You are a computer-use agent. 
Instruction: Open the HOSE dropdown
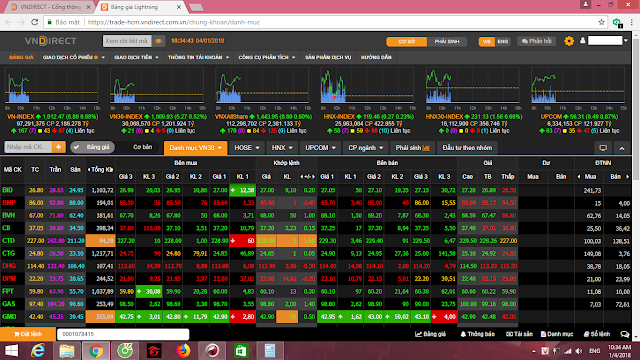247,148
